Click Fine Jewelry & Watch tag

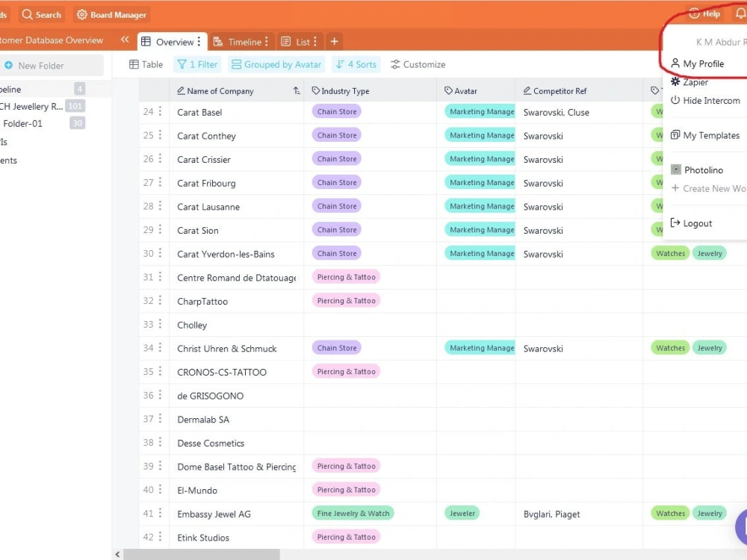353,514
